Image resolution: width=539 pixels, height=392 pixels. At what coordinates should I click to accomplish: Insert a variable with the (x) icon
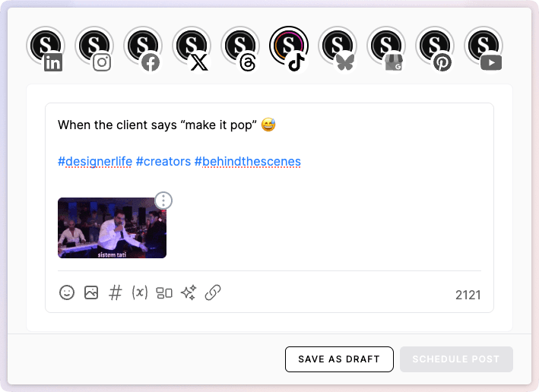point(140,292)
